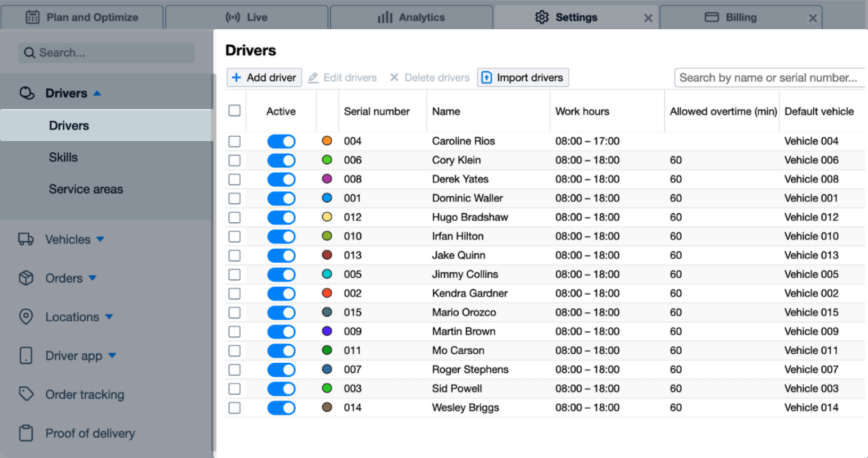Open Skills in the sidebar
This screenshot has height=458, width=868.
[x=63, y=157]
